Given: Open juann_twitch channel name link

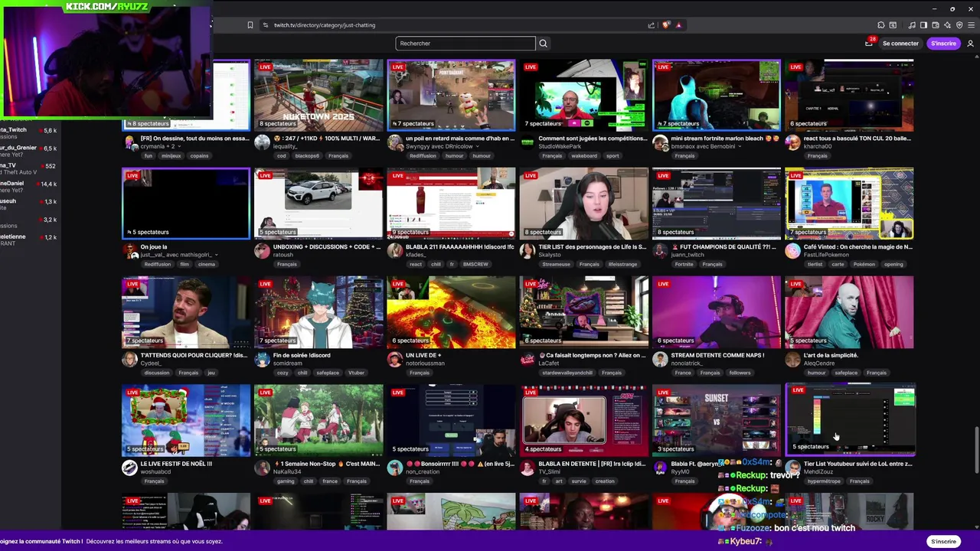Looking at the screenshot, I should click(x=687, y=255).
